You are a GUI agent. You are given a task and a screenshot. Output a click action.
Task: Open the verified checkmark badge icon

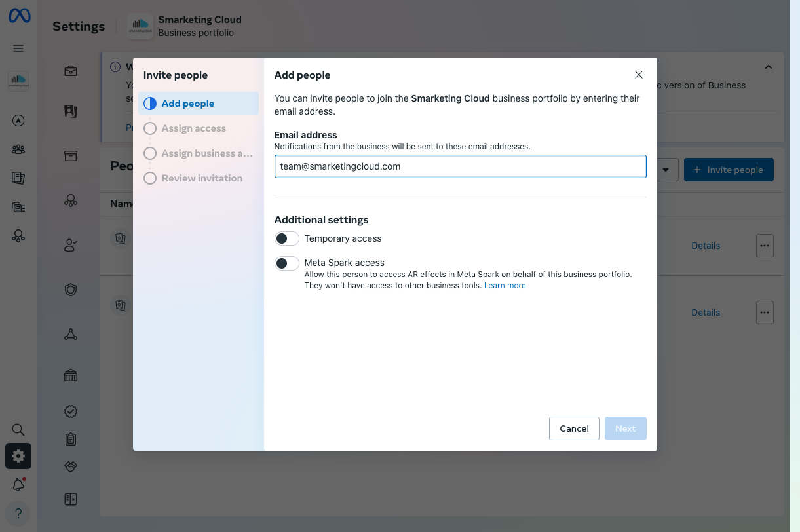click(x=71, y=411)
